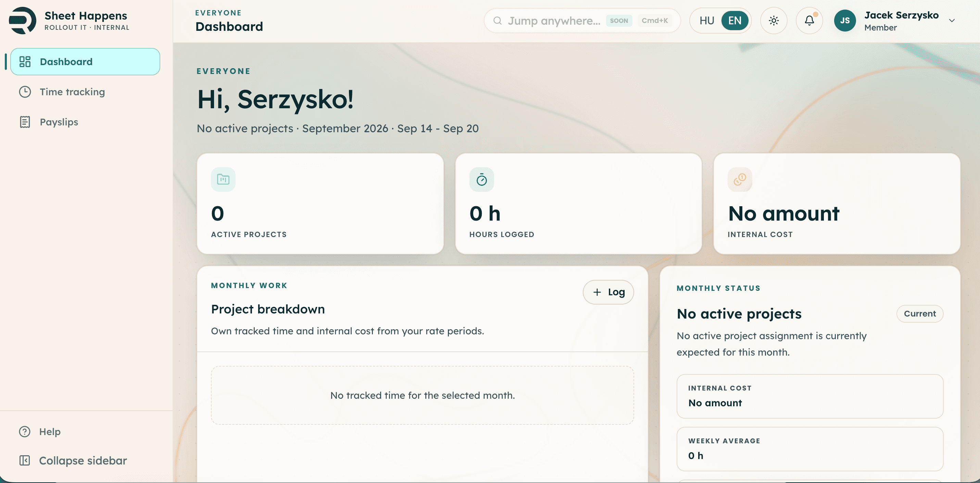The width and height of the screenshot is (980, 483).
Task: Click the Current status badge
Action: 919,314
